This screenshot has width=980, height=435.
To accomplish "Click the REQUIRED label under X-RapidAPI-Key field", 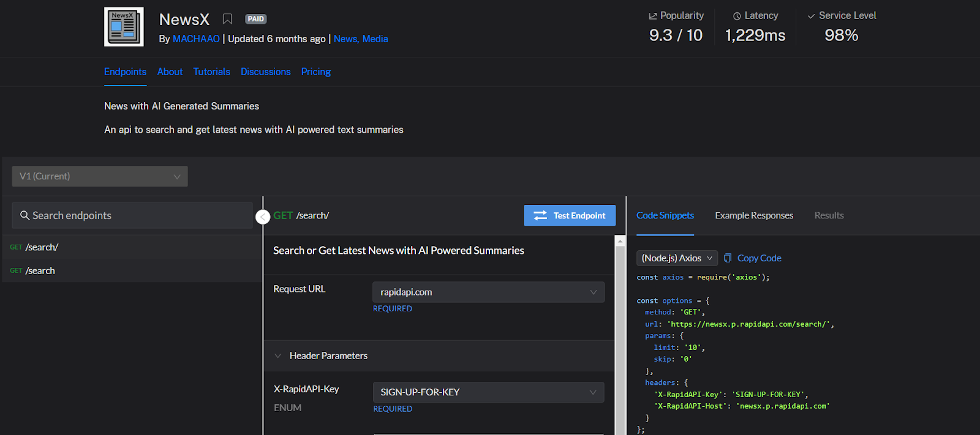I will (393, 409).
